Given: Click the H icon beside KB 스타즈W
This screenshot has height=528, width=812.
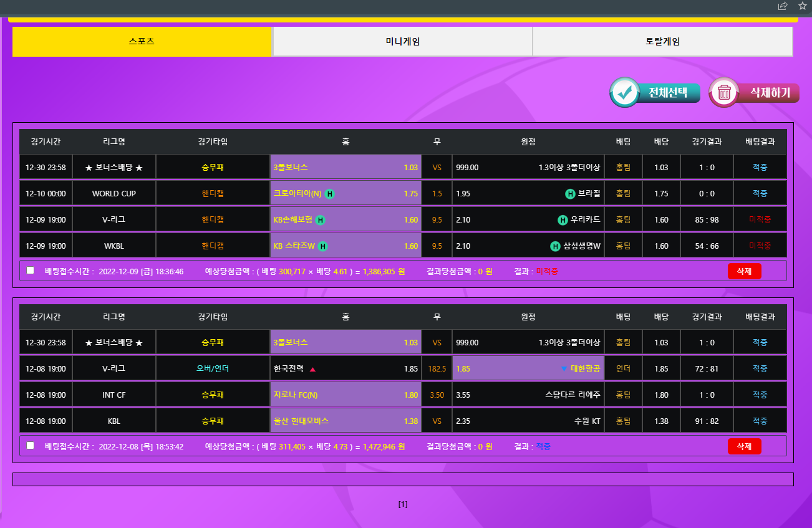Looking at the screenshot, I should click(x=323, y=246).
